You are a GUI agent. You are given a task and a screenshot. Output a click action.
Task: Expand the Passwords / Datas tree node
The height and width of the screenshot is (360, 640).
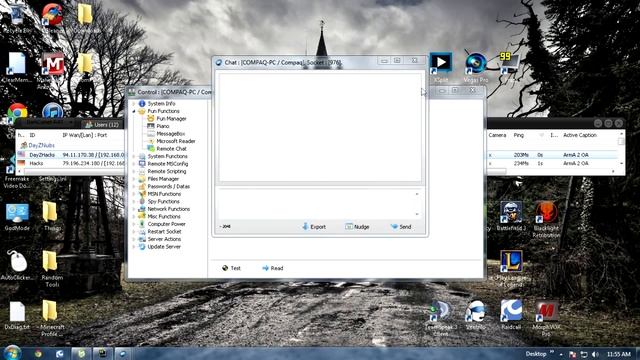(x=133, y=187)
